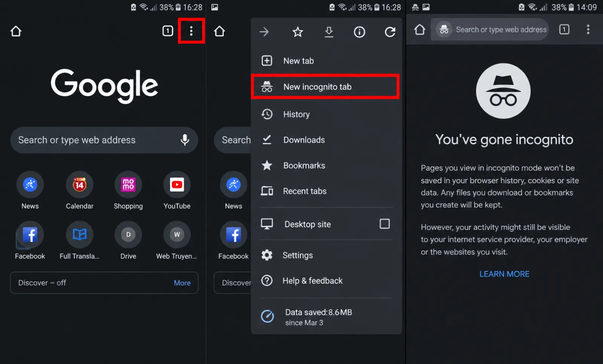
Task: Tap the forward arrow in the menu
Action: tap(264, 32)
